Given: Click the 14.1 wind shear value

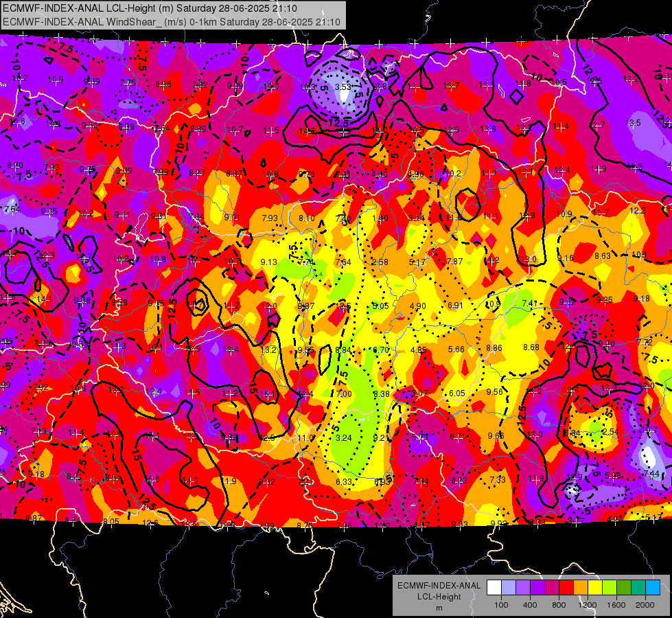Looking at the screenshot, I should 44,300.
